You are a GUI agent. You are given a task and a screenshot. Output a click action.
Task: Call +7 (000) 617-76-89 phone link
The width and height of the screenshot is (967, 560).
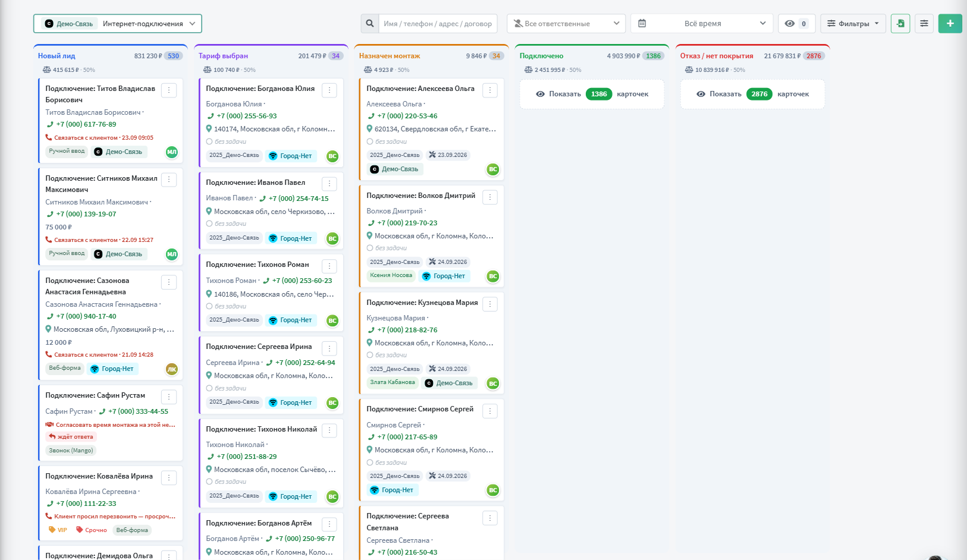tap(86, 124)
